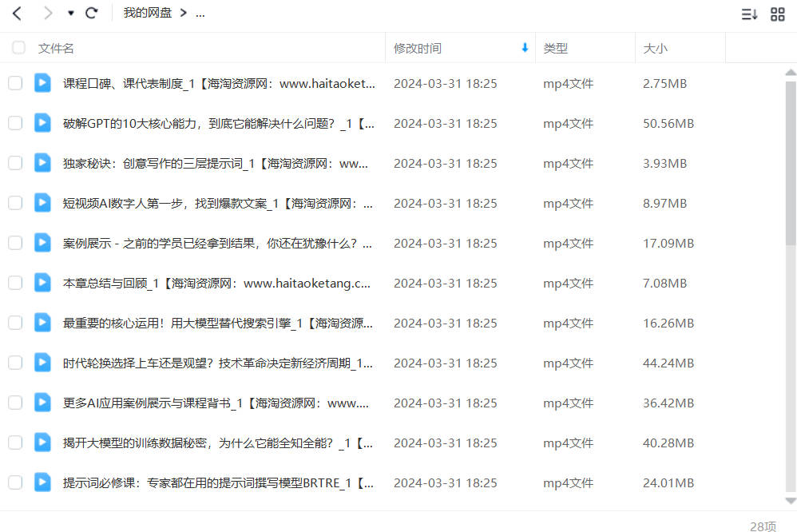Click video icon of 更多AI应用案例展示 file

pos(42,403)
